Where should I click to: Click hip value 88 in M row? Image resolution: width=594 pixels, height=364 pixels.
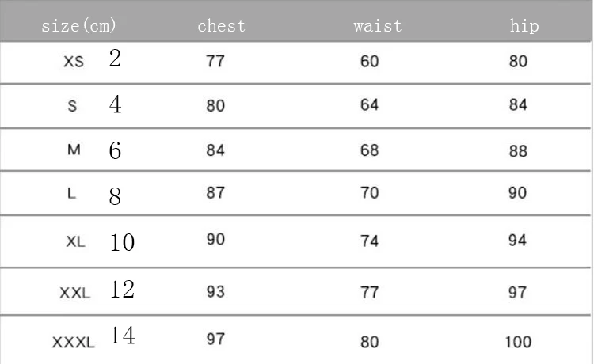(x=518, y=151)
